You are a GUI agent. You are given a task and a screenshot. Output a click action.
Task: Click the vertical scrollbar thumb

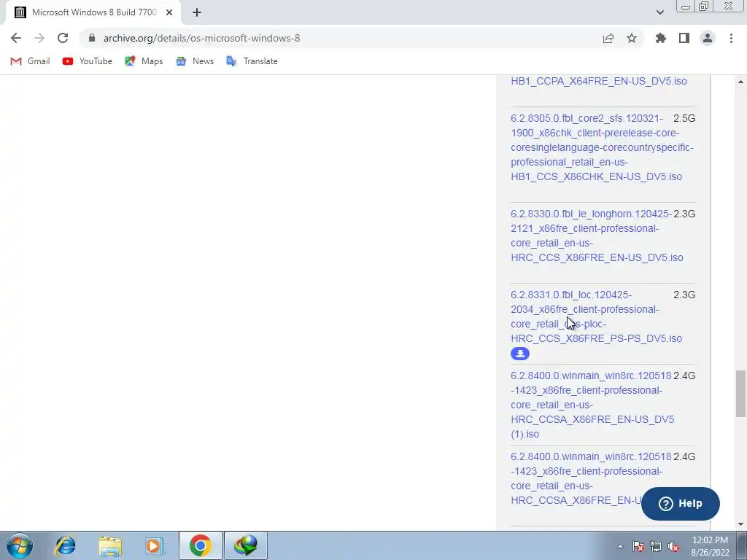pyautogui.click(x=740, y=393)
